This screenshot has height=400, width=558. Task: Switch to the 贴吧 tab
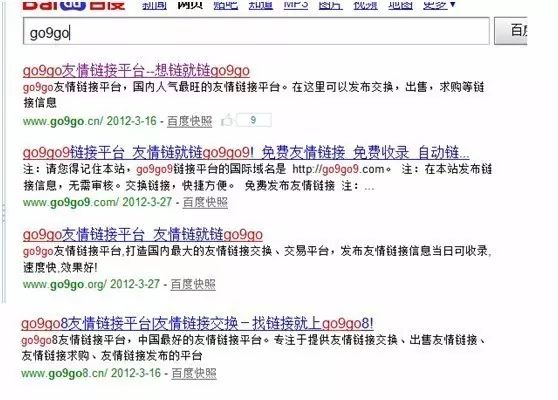coord(226,4)
